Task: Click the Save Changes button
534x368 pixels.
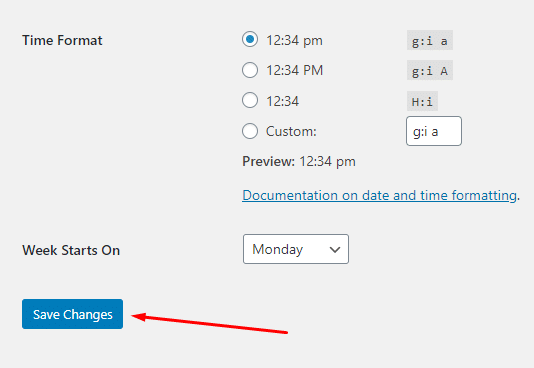Action: click(x=73, y=314)
